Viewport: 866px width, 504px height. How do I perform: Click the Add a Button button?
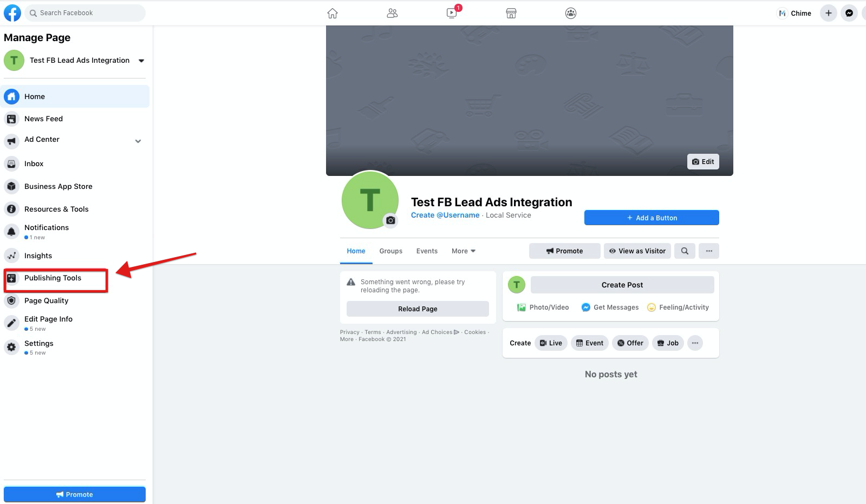(651, 218)
